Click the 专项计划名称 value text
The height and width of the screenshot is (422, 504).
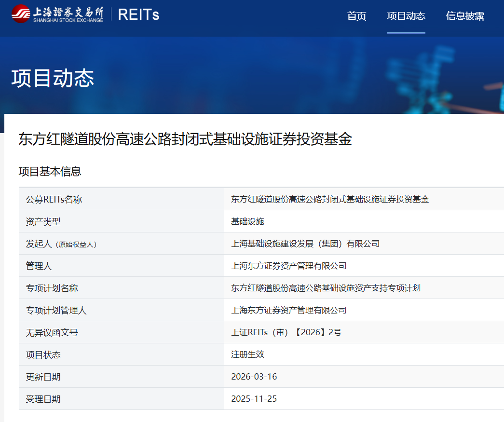tap(326, 288)
